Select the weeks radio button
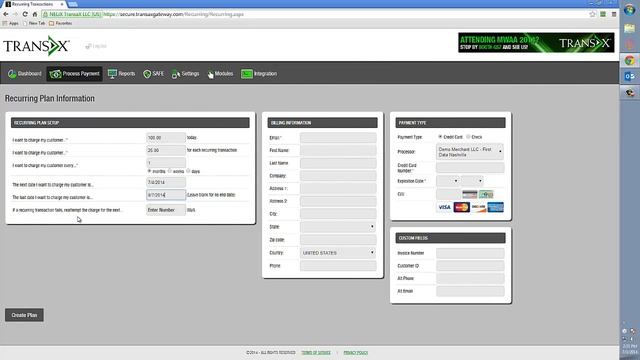Screen dimensions: 640x360 (x=170, y=171)
